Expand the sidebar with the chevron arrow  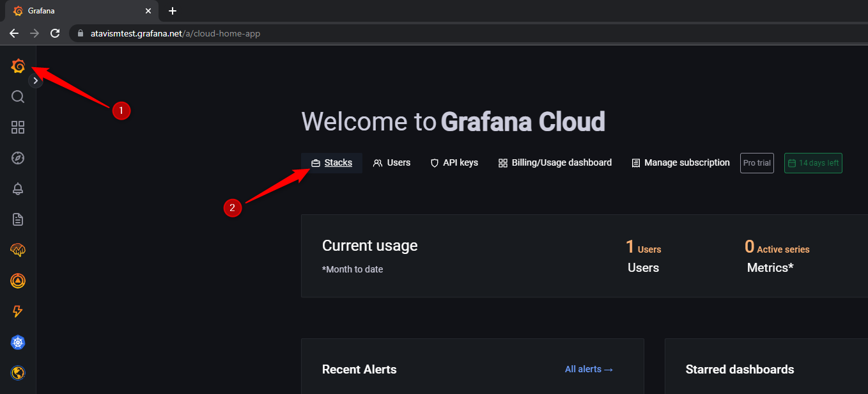pyautogui.click(x=35, y=81)
